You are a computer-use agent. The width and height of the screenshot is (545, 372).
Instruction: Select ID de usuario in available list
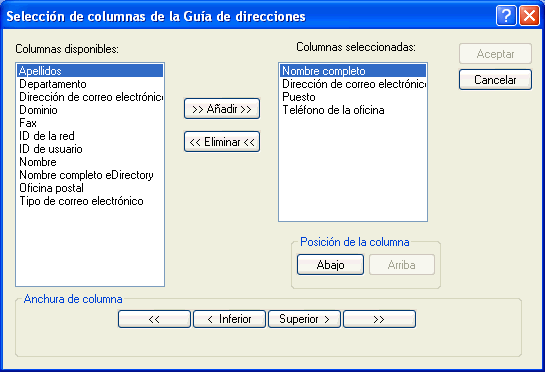pyautogui.click(x=90, y=149)
